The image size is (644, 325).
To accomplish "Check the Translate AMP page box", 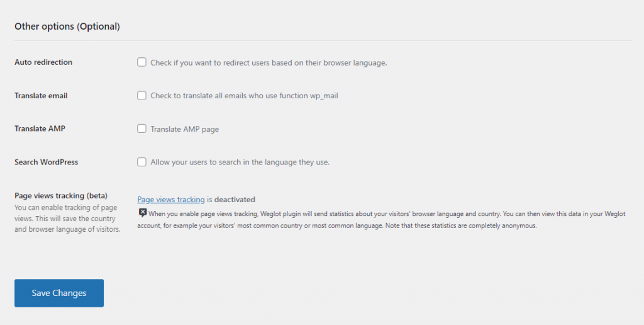I will click(x=142, y=129).
